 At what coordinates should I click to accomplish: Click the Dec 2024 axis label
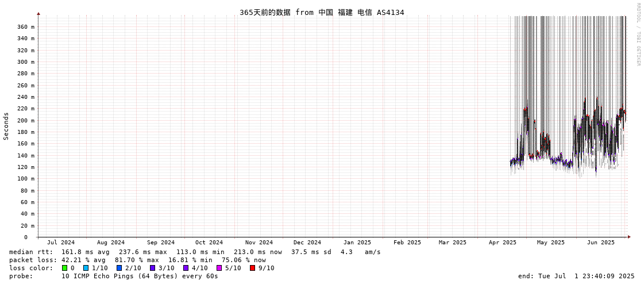[307, 243]
